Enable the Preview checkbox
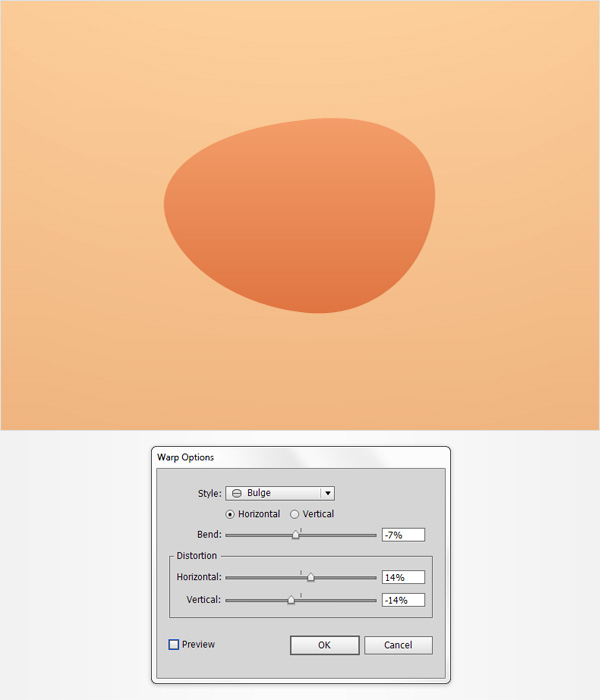 click(174, 645)
